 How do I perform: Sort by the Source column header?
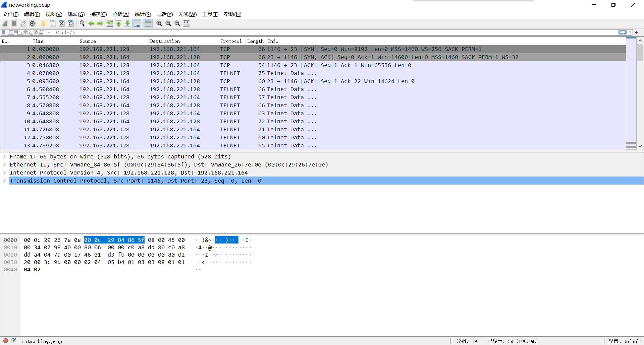[x=113, y=41]
